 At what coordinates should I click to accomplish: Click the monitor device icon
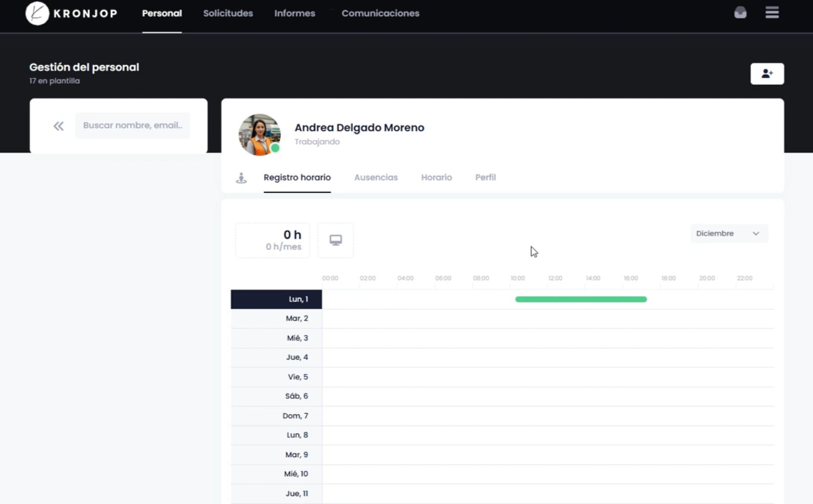(336, 240)
